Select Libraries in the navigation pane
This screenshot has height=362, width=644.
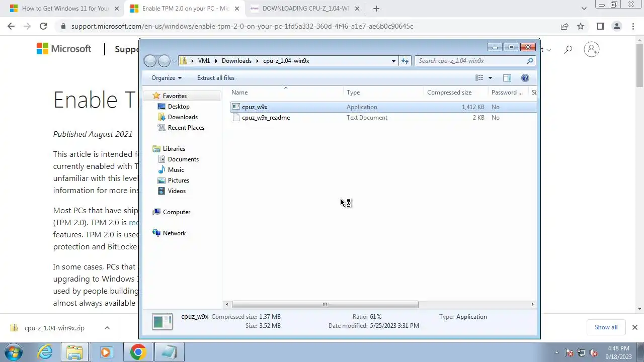[x=174, y=149]
